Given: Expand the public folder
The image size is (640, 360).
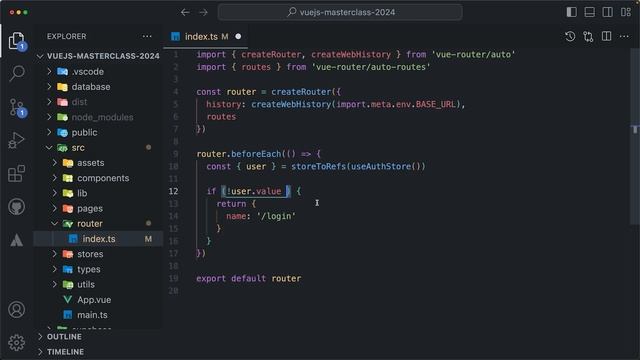Looking at the screenshot, I should coord(98,133).
